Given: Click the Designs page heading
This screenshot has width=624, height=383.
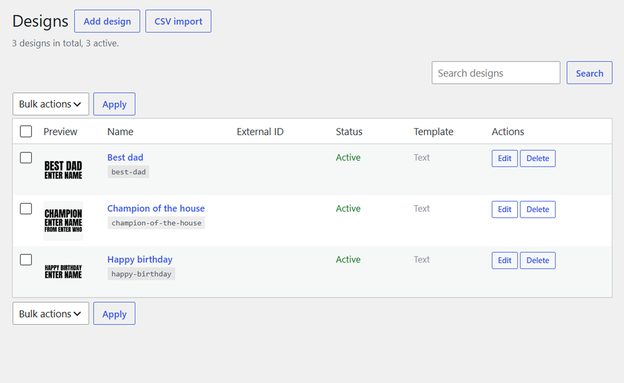Looking at the screenshot, I should click(40, 21).
